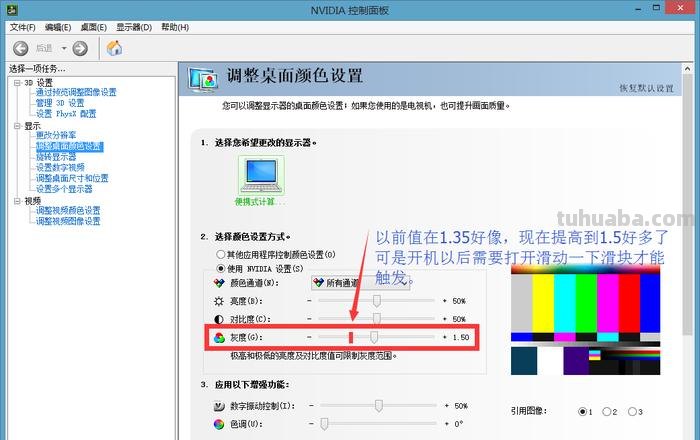Click the NVIDIA app icon in title bar
The height and width of the screenshot is (440, 700).
(12, 10)
